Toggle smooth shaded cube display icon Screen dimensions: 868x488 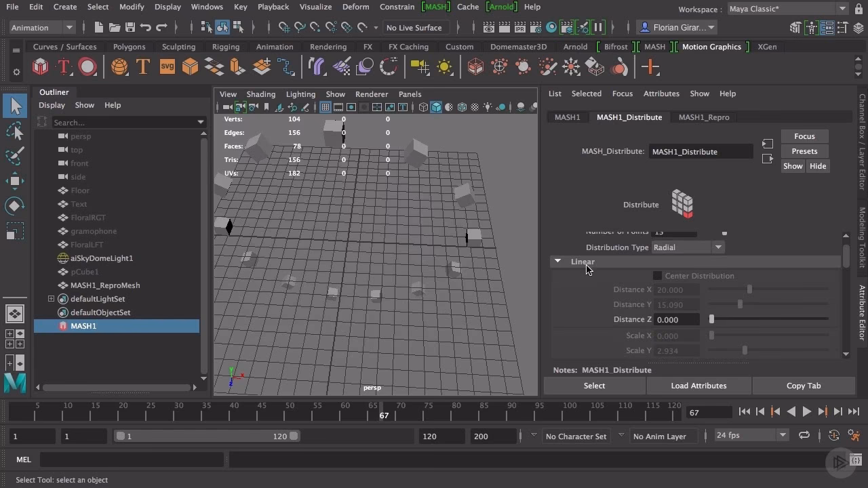pos(436,107)
